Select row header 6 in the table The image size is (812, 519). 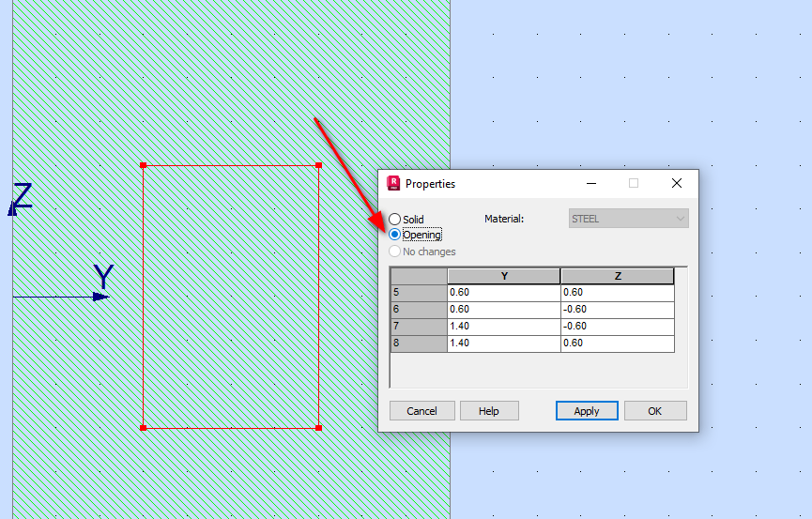tap(419, 309)
